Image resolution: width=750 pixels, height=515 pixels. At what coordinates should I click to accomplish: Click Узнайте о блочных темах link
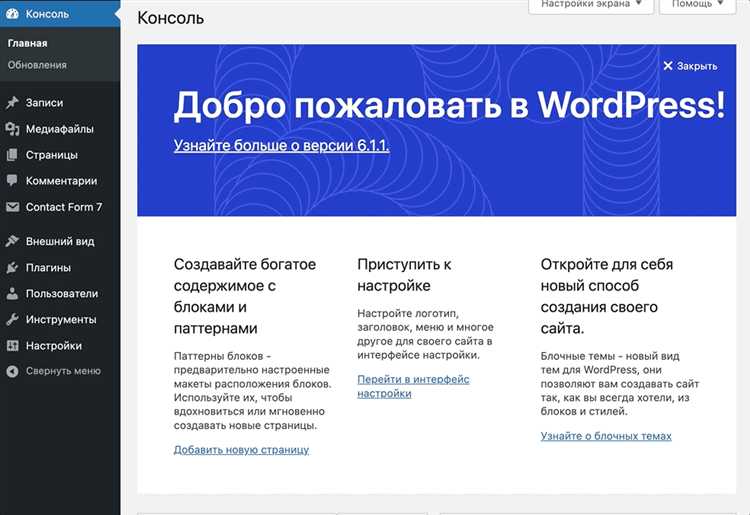pos(606,436)
